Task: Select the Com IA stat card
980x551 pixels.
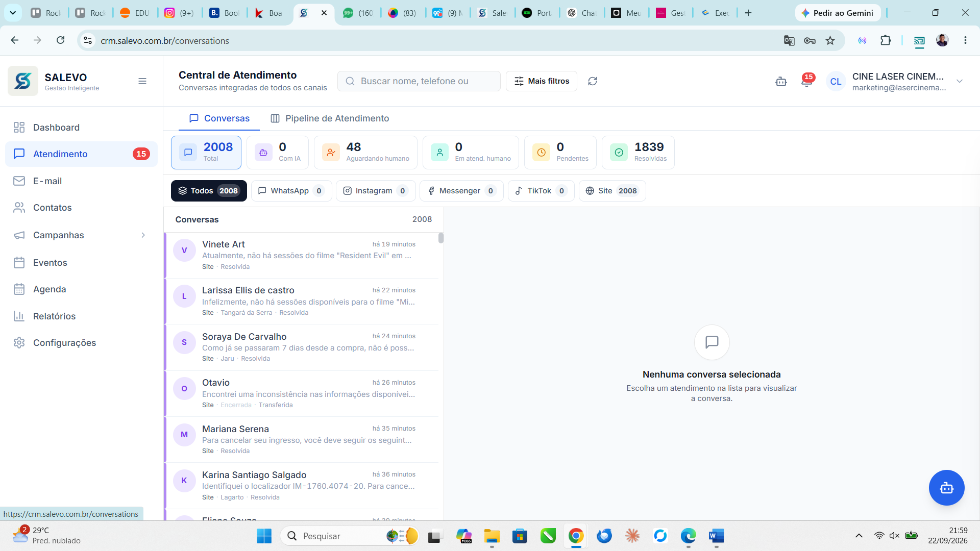Action: (278, 153)
